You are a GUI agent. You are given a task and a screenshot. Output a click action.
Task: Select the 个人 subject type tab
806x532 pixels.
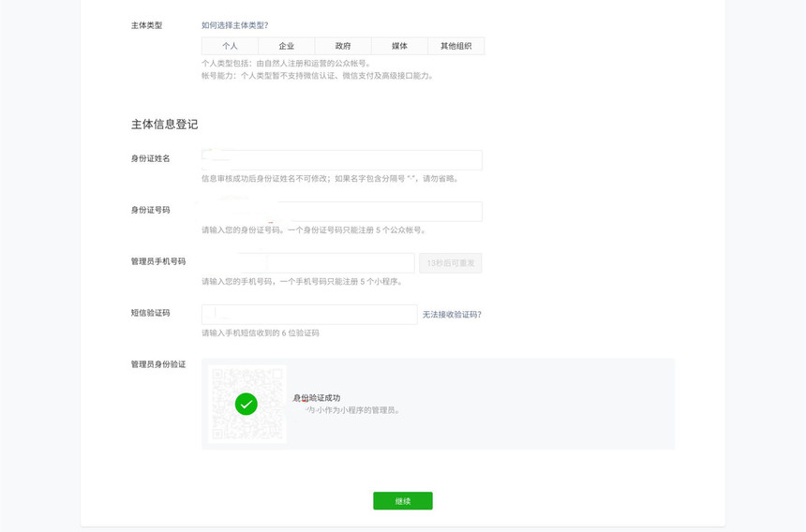(x=230, y=46)
